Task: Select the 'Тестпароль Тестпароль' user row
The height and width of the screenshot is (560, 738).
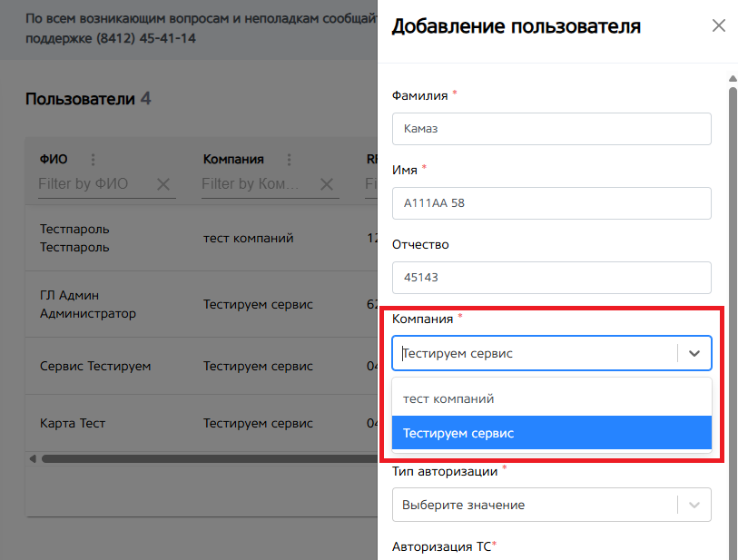Action: [202, 238]
